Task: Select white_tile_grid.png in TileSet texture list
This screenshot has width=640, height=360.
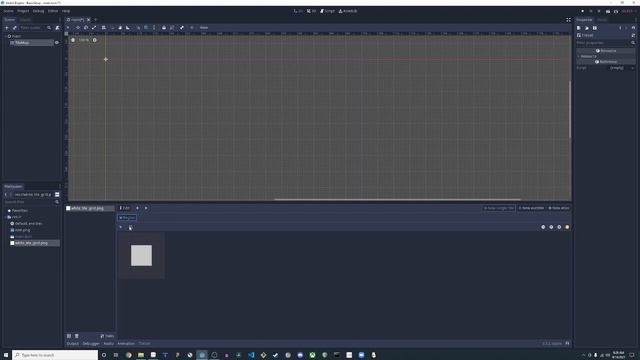Action: point(90,208)
